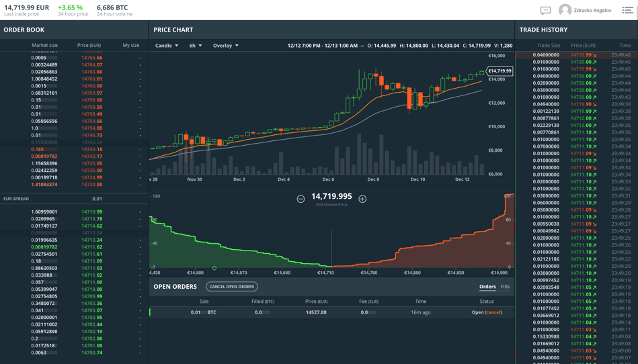Click ask price 14720.00 in order book
This screenshot has width=638, height=364.
click(92, 185)
